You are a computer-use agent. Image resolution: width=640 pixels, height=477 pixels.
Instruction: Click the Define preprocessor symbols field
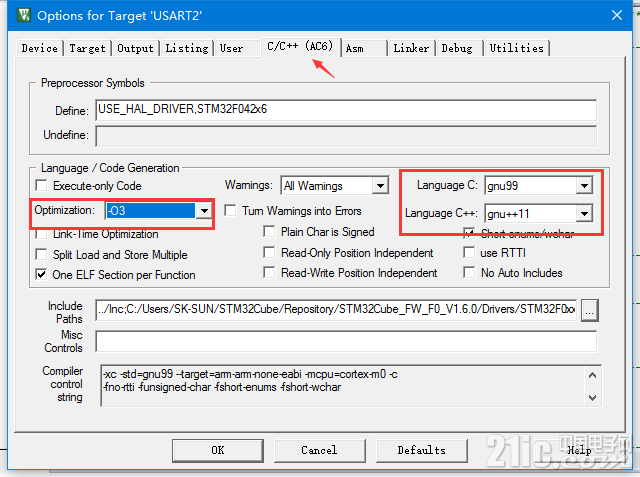point(346,110)
